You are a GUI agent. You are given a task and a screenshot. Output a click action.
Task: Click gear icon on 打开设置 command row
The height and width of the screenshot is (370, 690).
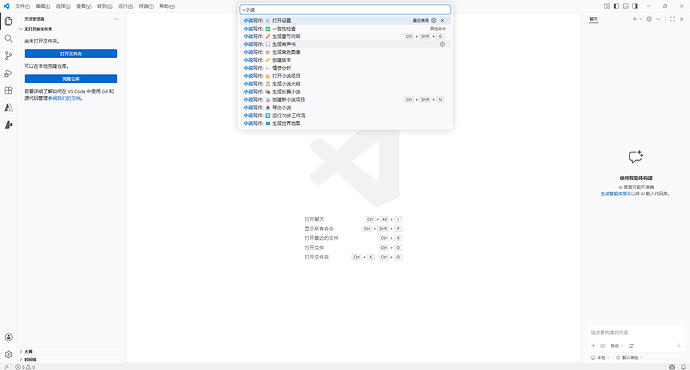click(433, 20)
